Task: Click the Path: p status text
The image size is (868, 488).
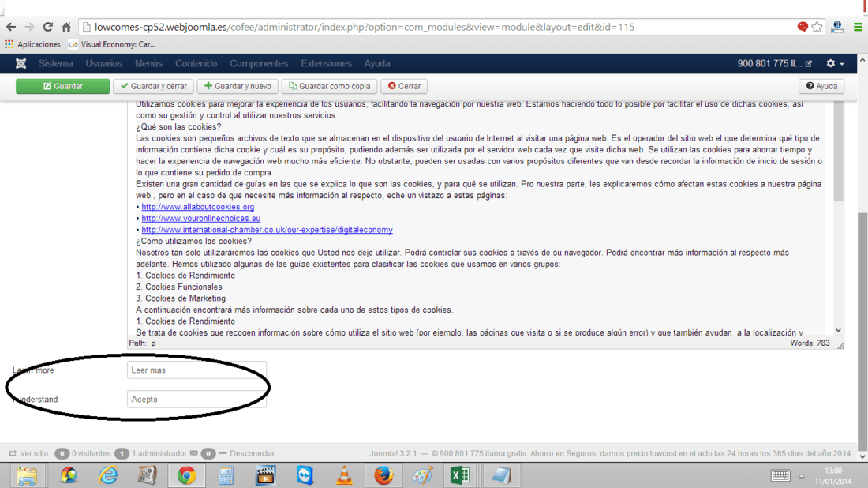Action: point(142,343)
